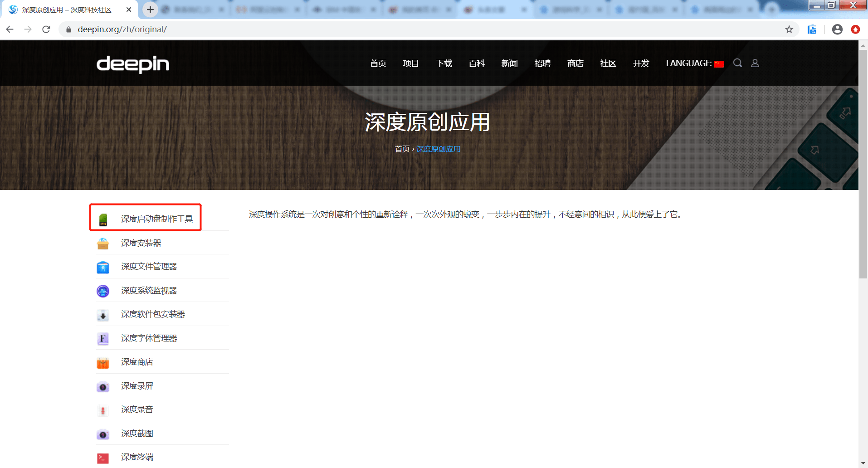This screenshot has width=868, height=468.
Task: Click the deepin logo
Action: tap(133, 64)
